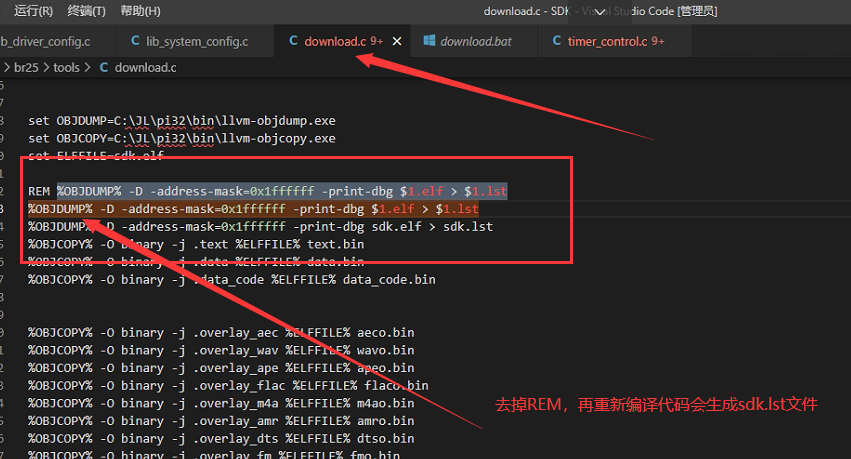Click the C icon on lib_system_config.c tab
Viewport: 851px width, 459px height.
[x=135, y=41]
